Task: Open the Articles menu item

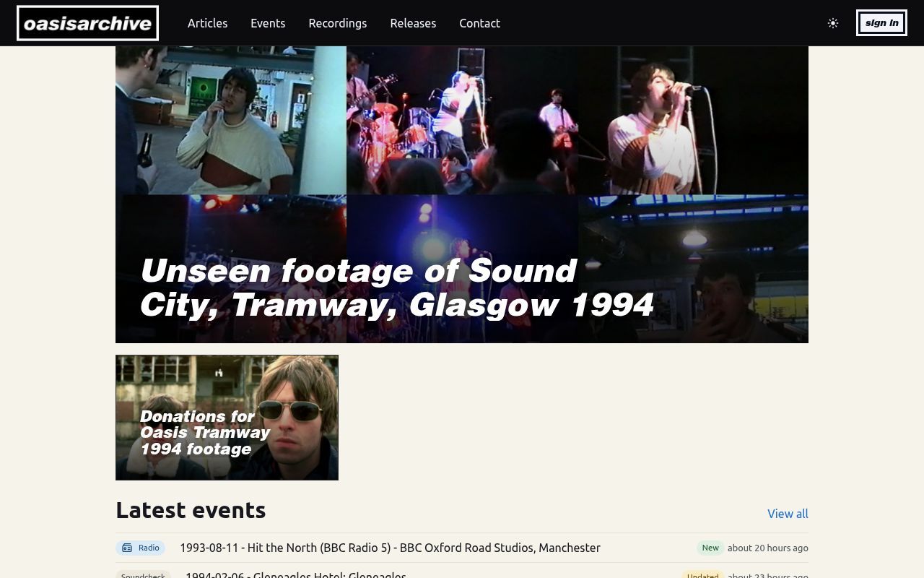Action: pos(207,23)
